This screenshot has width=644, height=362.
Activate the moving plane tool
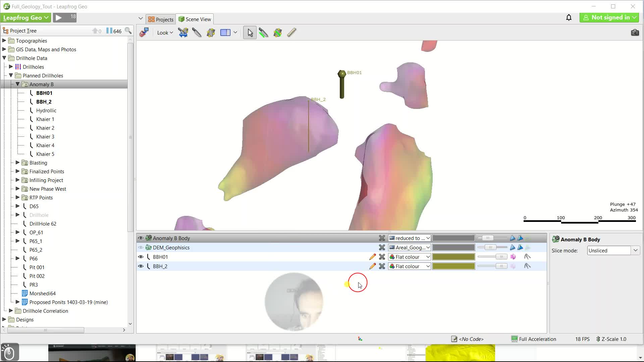pos(211,33)
